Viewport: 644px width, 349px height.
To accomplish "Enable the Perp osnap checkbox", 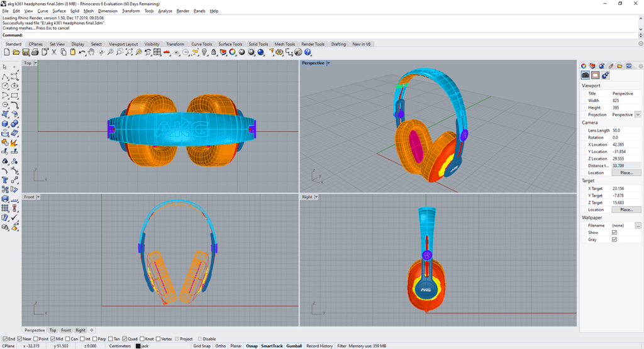I will [x=94, y=339].
